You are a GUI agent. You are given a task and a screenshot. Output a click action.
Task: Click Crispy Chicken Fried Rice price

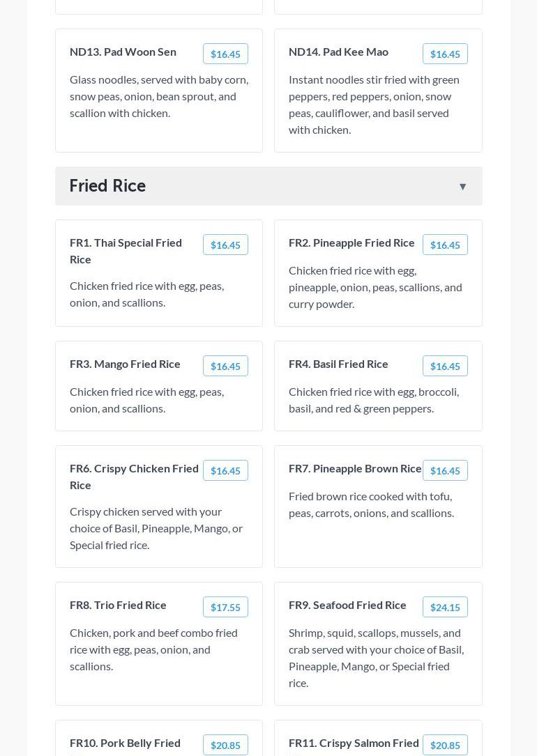click(225, 471)
